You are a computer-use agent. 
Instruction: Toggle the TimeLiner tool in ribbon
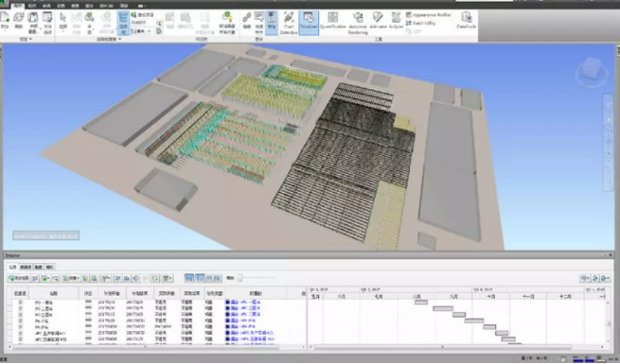tap(309, 23)
